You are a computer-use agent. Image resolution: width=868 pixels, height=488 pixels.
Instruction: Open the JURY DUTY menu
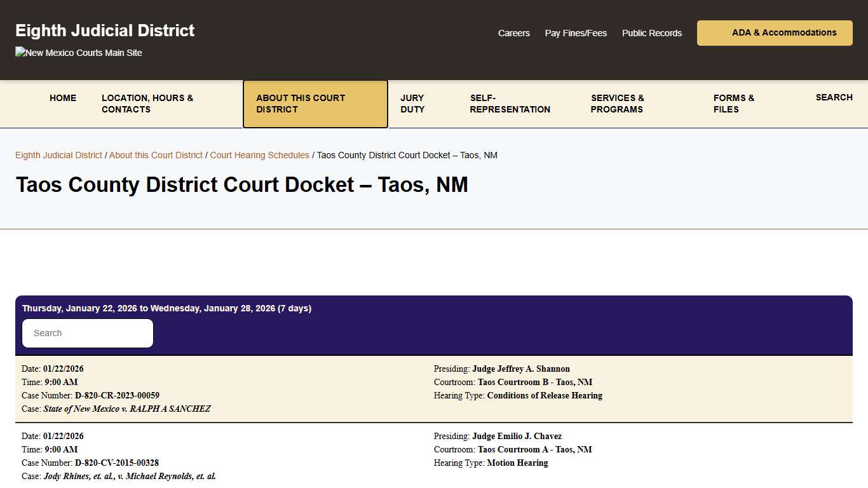coord(412,104)
